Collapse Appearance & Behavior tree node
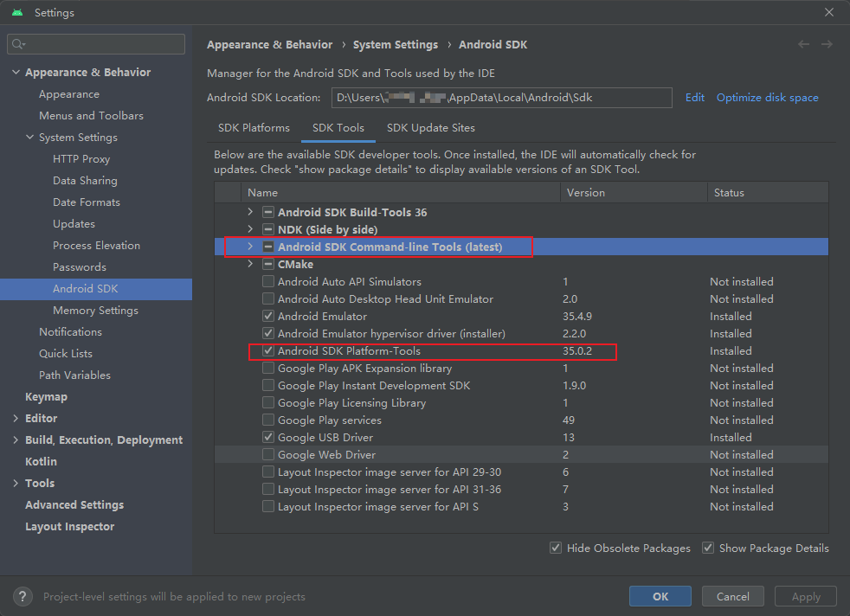 click(x=16, y=72)
